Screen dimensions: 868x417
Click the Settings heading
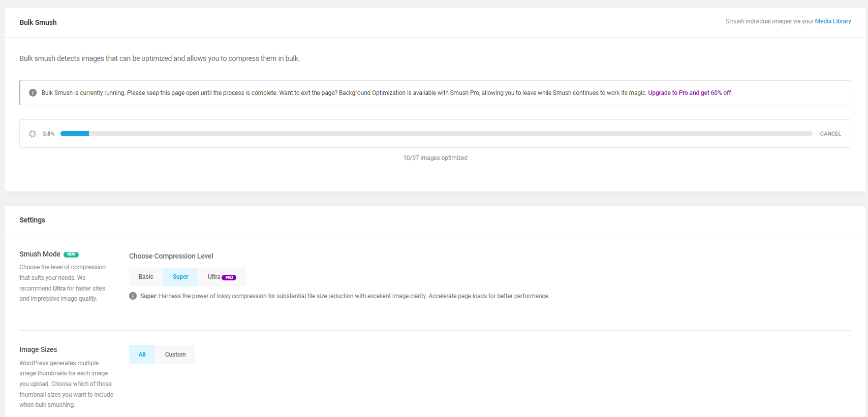33,220
